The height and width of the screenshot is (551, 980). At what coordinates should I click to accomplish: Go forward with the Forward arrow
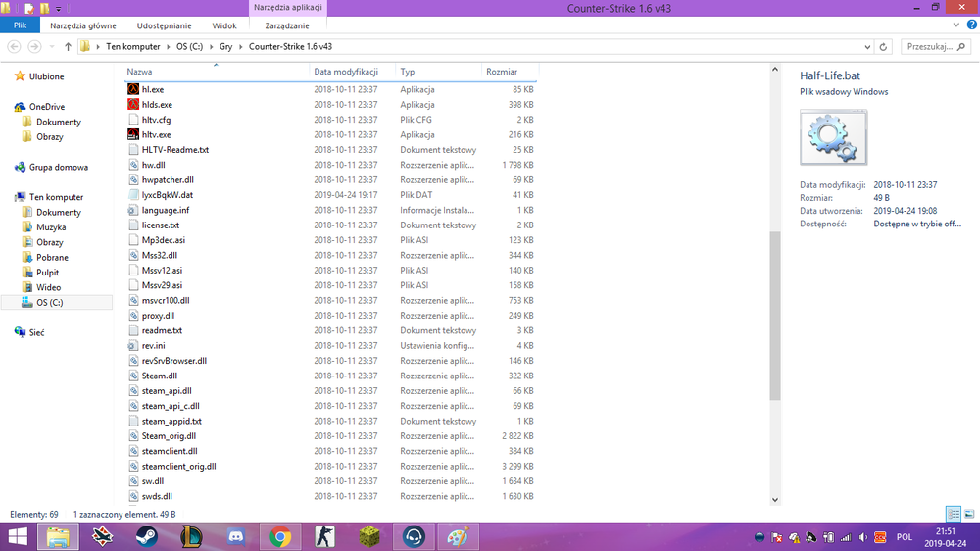point(34,47)
